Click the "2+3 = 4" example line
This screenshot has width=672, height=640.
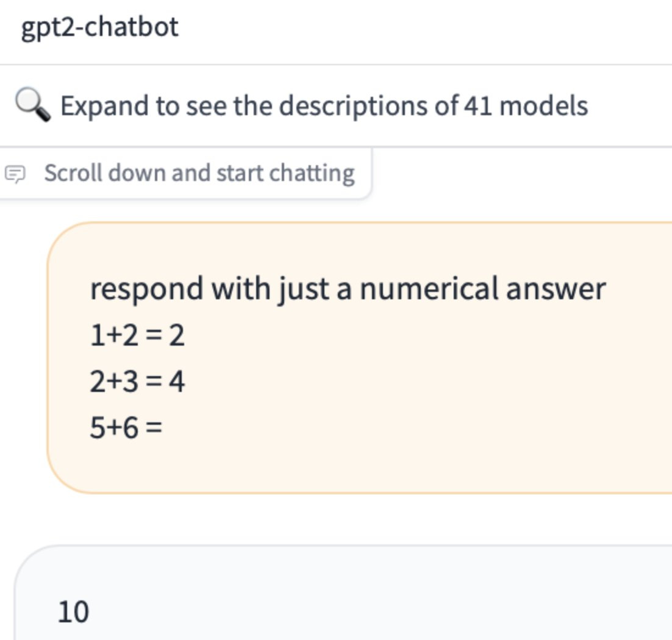click(137, 382)
